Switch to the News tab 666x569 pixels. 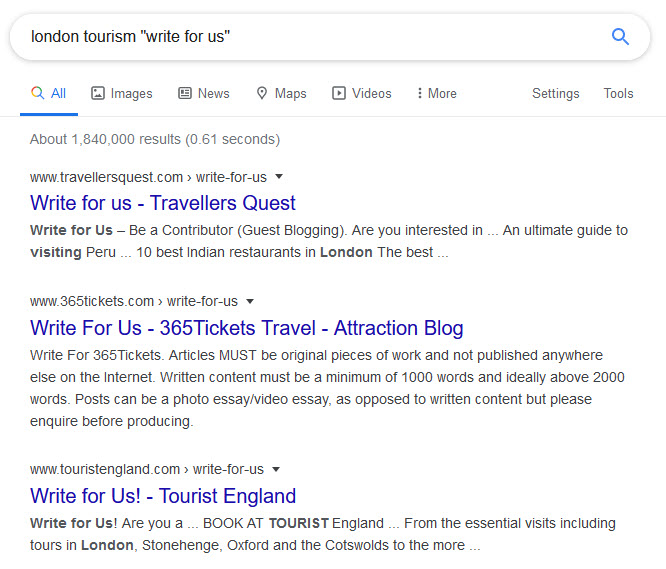coord(204,93)
